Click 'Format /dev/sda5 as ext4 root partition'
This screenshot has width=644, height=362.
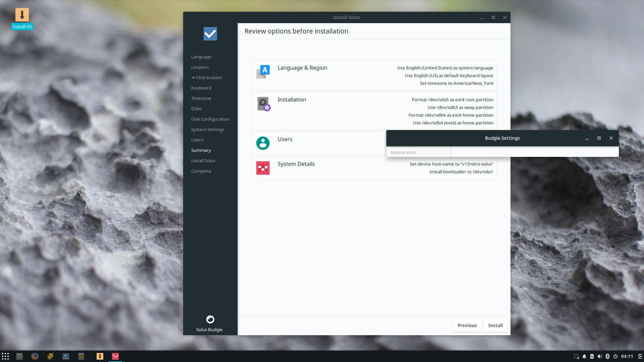click(453, 100)
